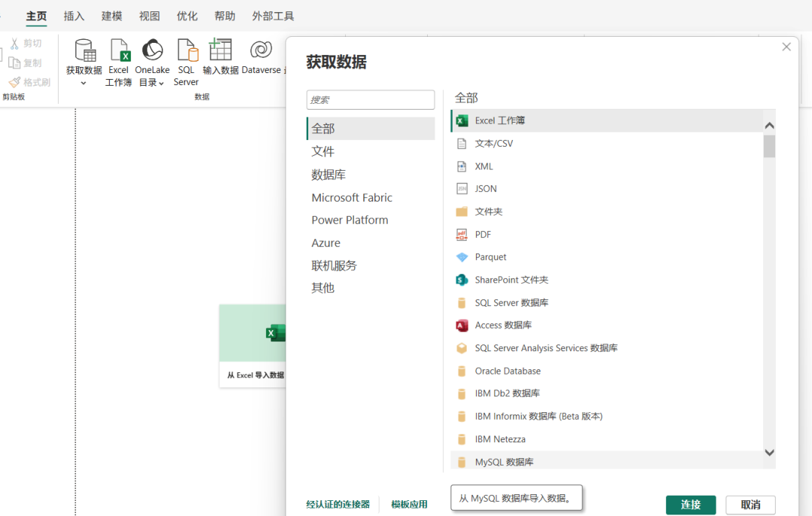Select the 全部 category in sidebar

371,129
